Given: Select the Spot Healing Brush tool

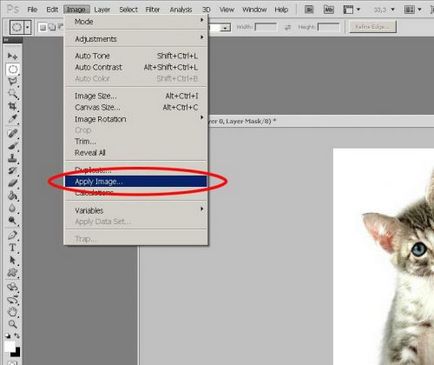Looking at the screenshot, I should (x=13, y=133).
